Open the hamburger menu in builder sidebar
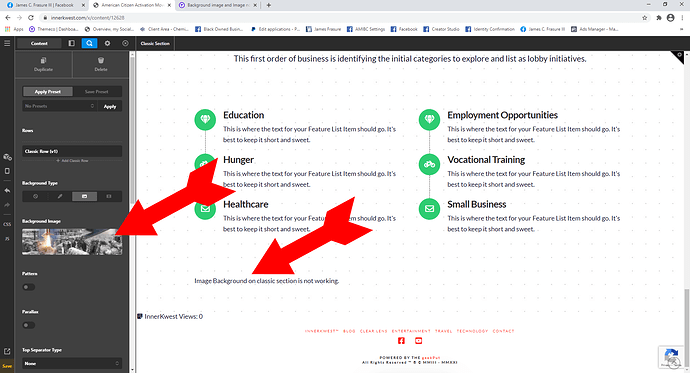This screenshot has height=373, width=690. [7, 43]
